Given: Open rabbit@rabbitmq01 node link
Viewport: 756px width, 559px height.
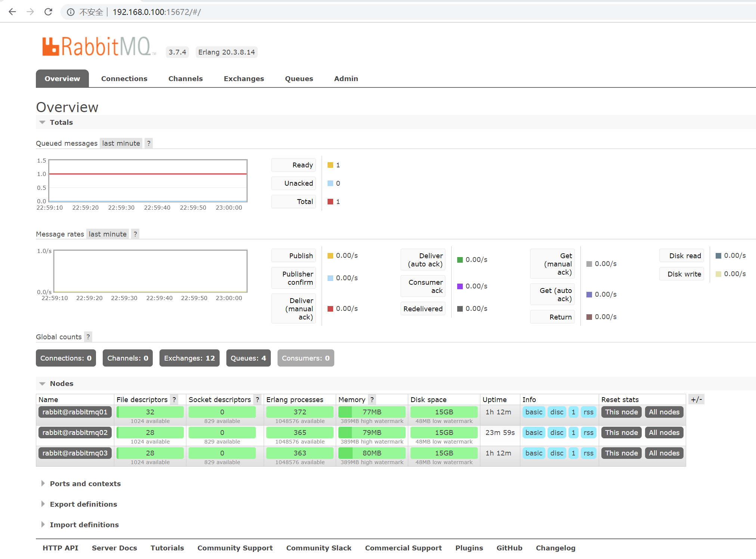Looking at the screenshot, I should click(75, 412).
